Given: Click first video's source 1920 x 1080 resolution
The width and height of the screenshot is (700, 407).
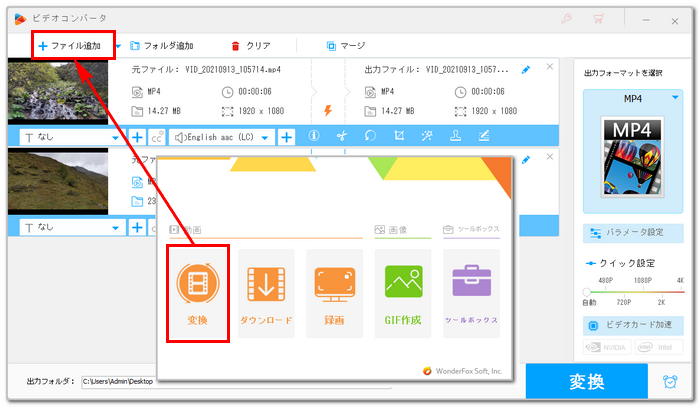Looking at the screenshot, I should (261, 111).
